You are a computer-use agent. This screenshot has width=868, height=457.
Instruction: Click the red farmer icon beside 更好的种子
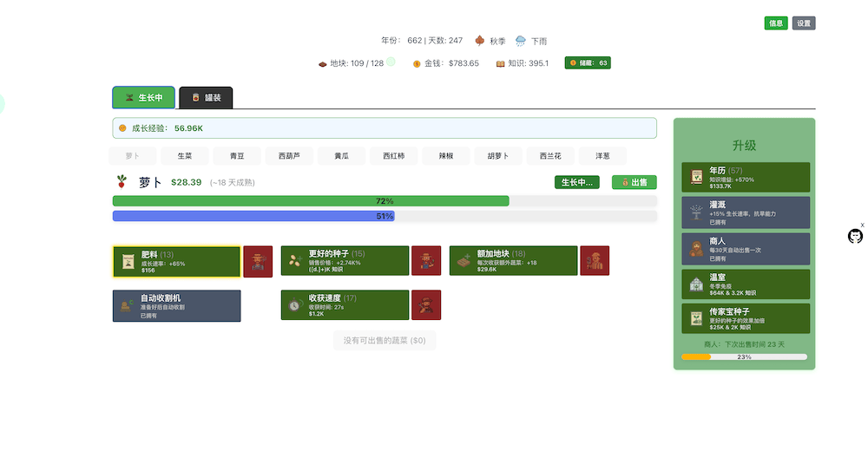(x=426, y=261)
